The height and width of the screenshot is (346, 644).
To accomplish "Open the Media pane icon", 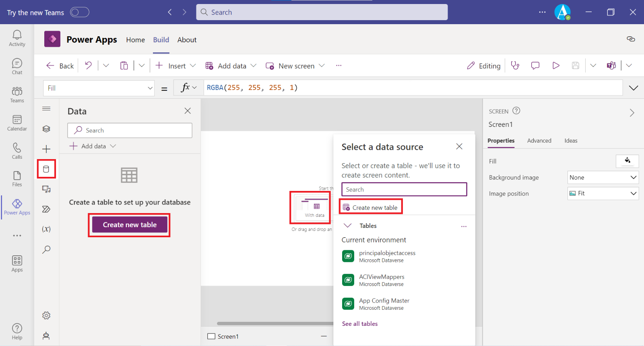I will (46, 189).
